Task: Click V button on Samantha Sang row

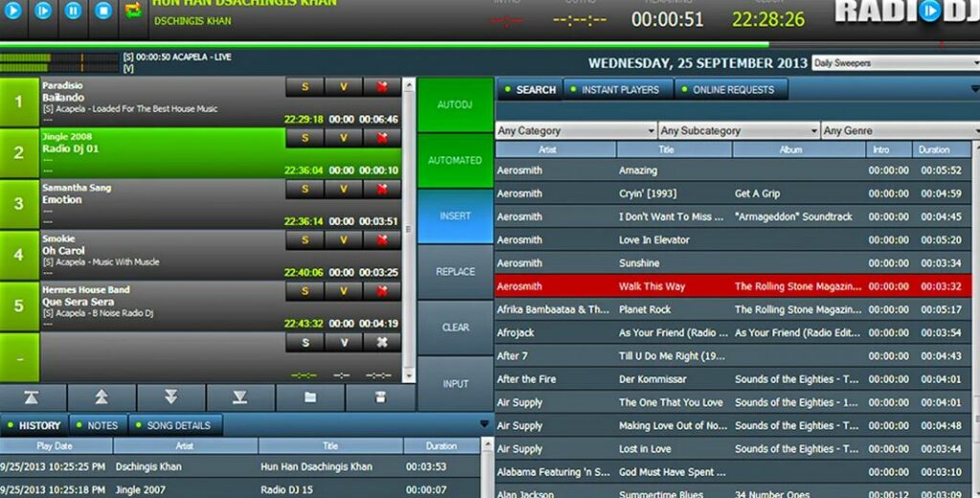Action: 344,189
